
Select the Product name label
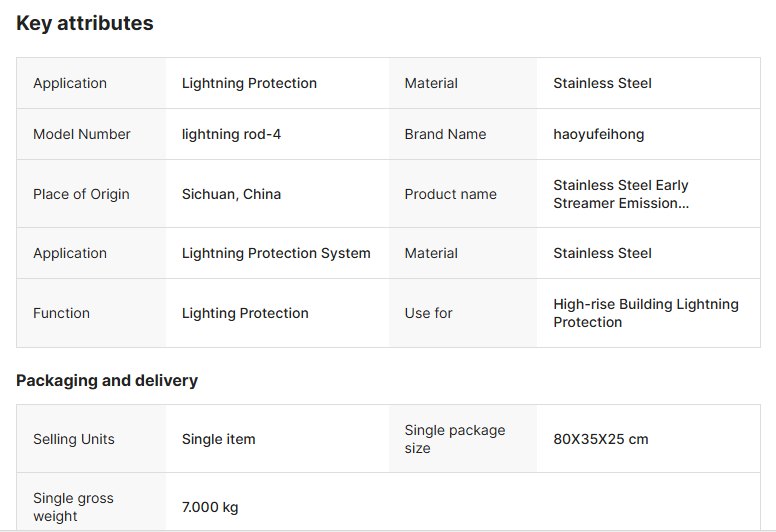click(x=450, y=194)
